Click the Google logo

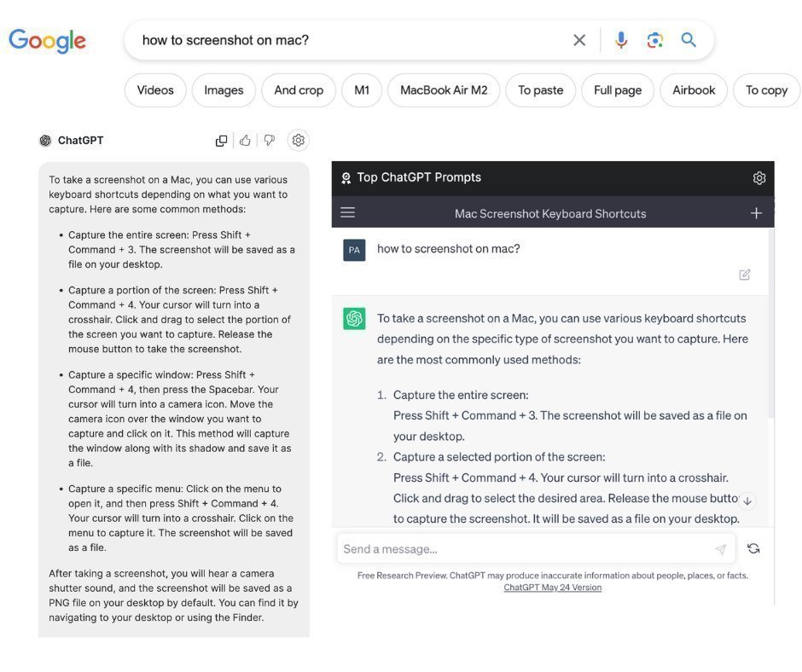pyautogui.click(x=47, y=41)
